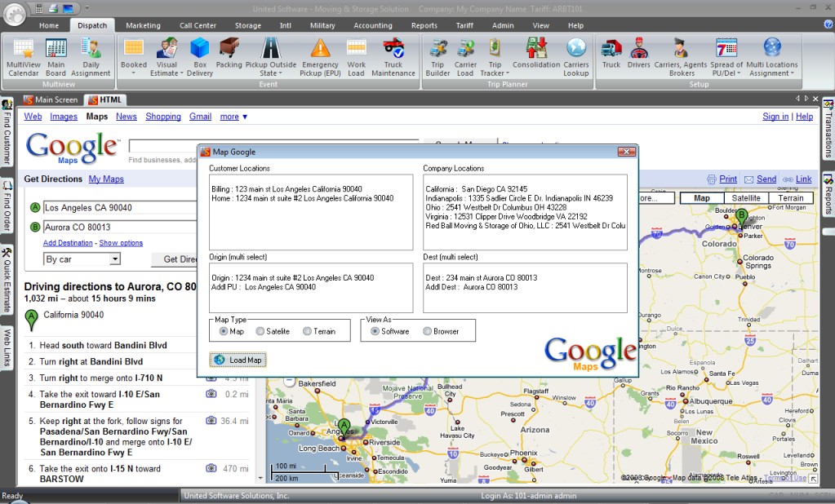Click the camera icon beside 36.4 mi
835x504 pixels.
(x=211, y=421)
